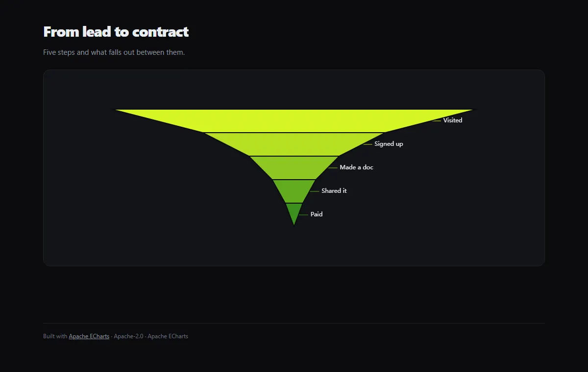Click the From lead to contract heading
Image resolution: width=588 pixels, height=372 pixels.
point(116,32)
